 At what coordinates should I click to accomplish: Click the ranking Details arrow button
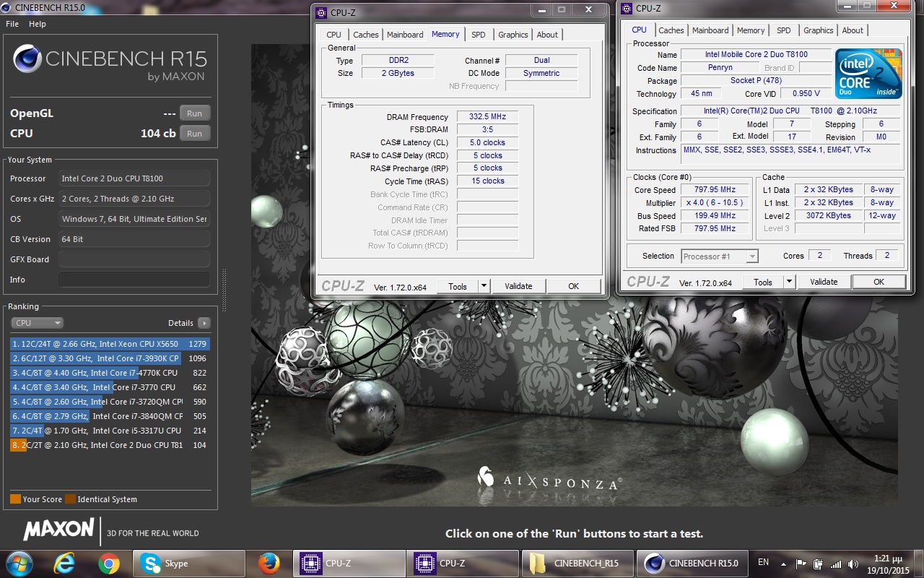pos(204,323)
